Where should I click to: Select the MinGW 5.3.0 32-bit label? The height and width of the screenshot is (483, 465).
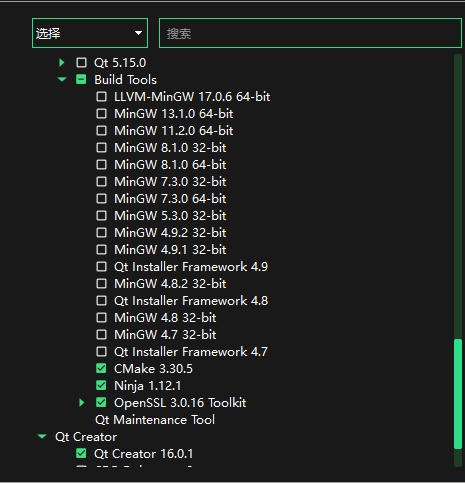170,215
